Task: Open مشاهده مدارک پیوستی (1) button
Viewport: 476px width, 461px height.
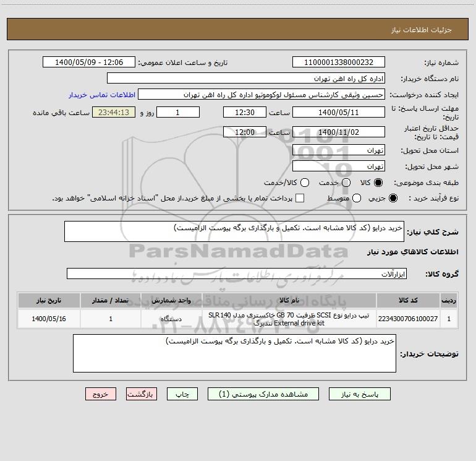Action: click(x=263, y=394)
